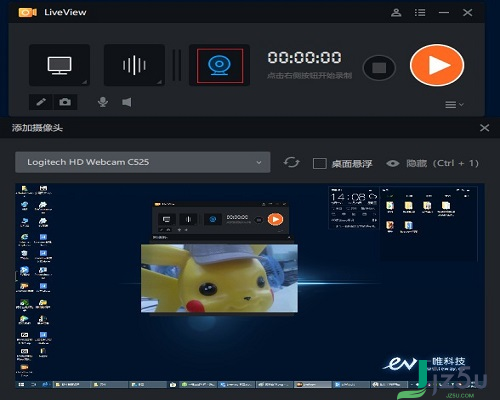Click the Windows Start button in preview taskbar

click(x=21, y=384)
